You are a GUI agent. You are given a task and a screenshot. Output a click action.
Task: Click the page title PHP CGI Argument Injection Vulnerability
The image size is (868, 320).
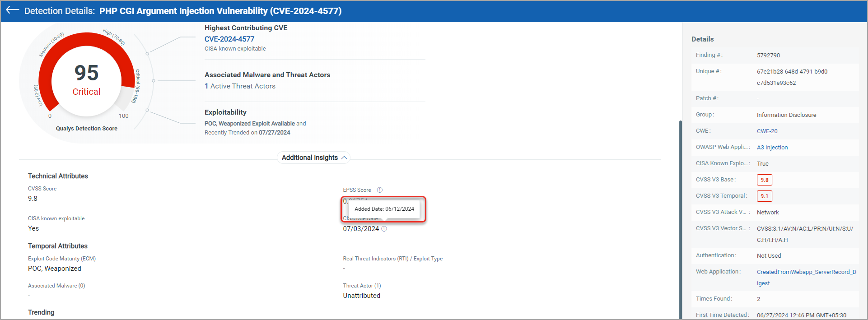tap(220, 11)
